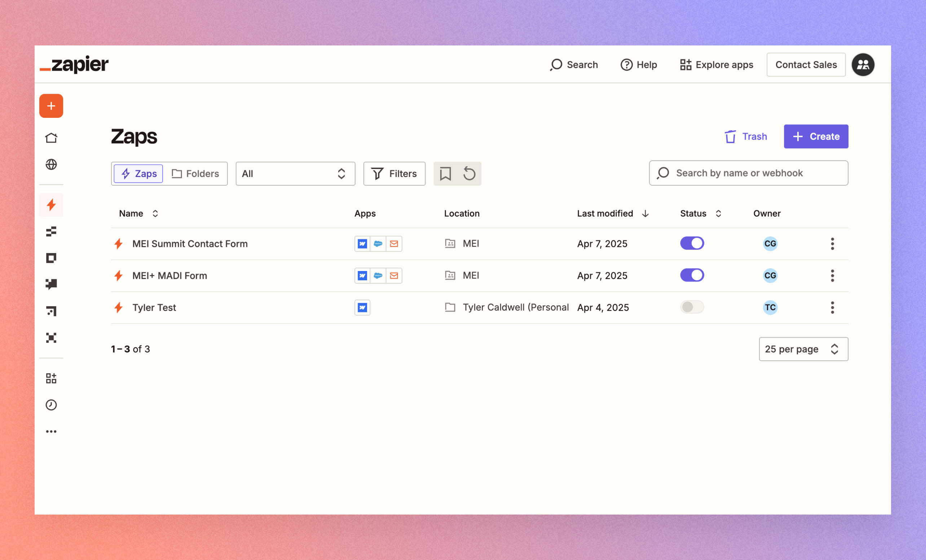Click the Apps column header
The image size is (926, 560).
[365, 214]
